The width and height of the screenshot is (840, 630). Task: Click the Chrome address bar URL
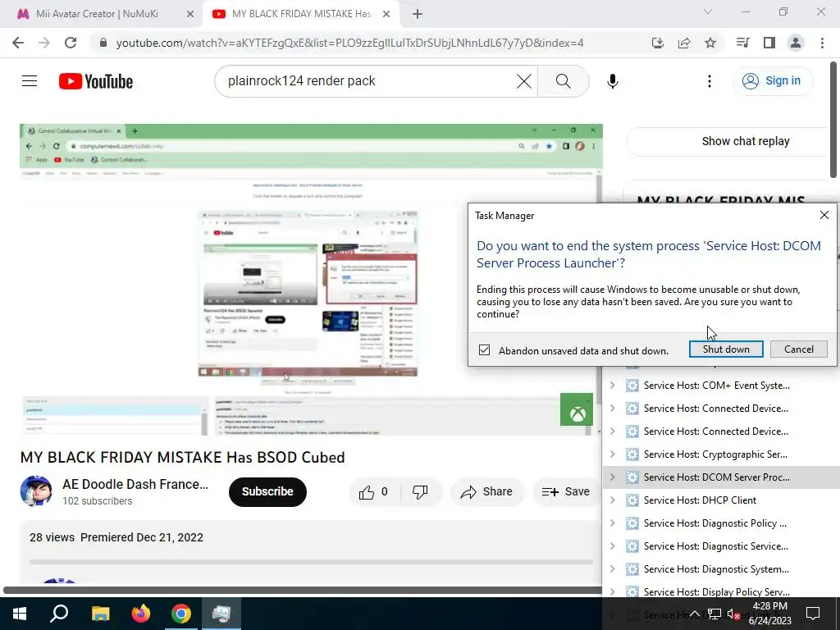tap(349, 43)
